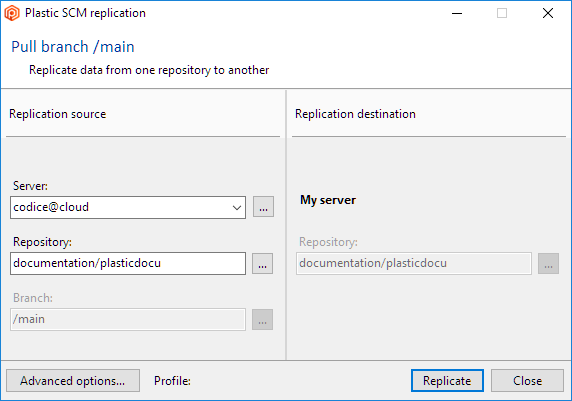Image resolution: width=572 pixels, height=401 pixels.
Task: Browse source repositories with the ellipsis button
Action: [x=262, y=263]
